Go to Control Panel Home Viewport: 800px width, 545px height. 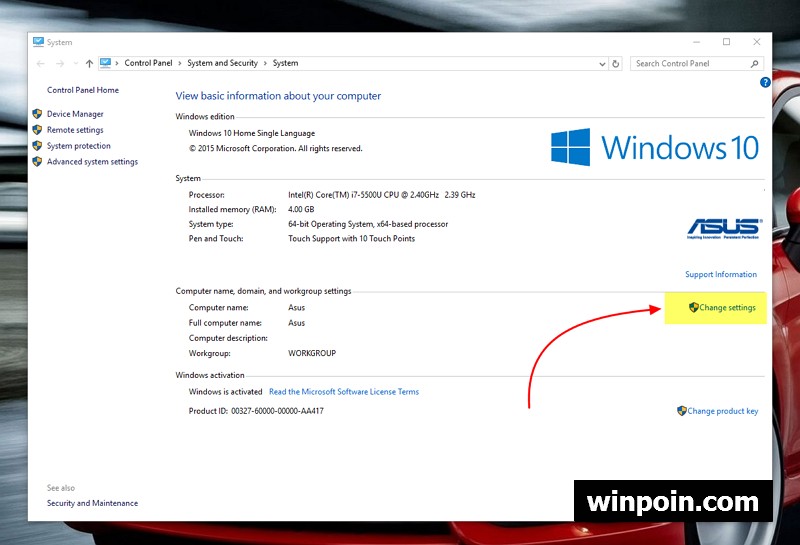83,90
